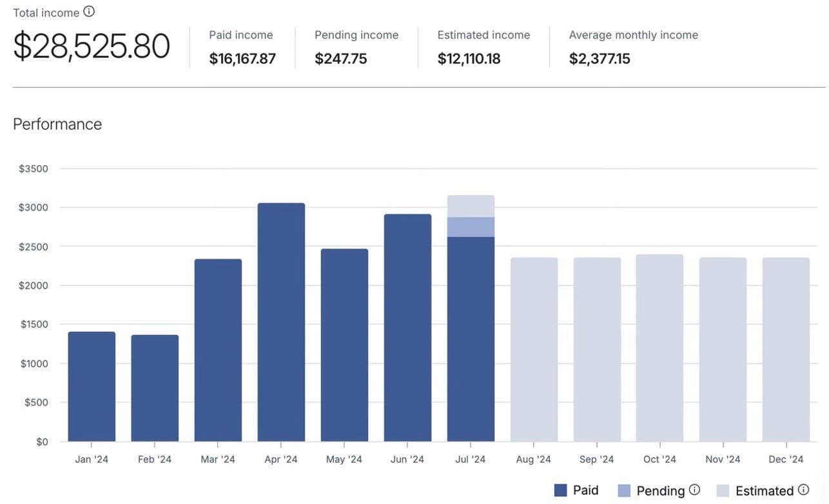Select the Jun '24 paid bar
The height and width of the screenshot is (504, 829).
pyautogui.click(x=407, y=328)
